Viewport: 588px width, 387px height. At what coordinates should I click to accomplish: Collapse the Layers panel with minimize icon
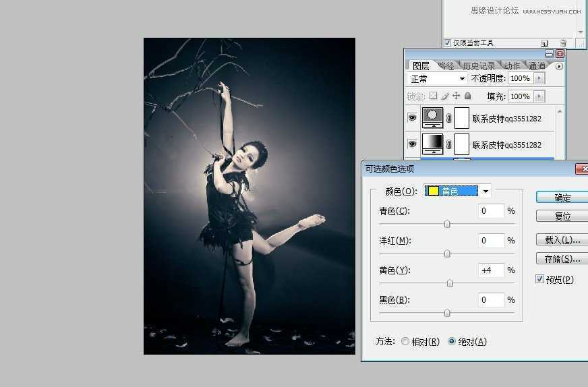[x=549, y=54]
